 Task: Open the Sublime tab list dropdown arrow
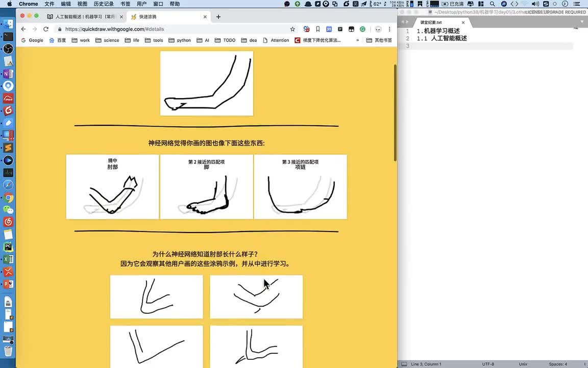[582, 22]
